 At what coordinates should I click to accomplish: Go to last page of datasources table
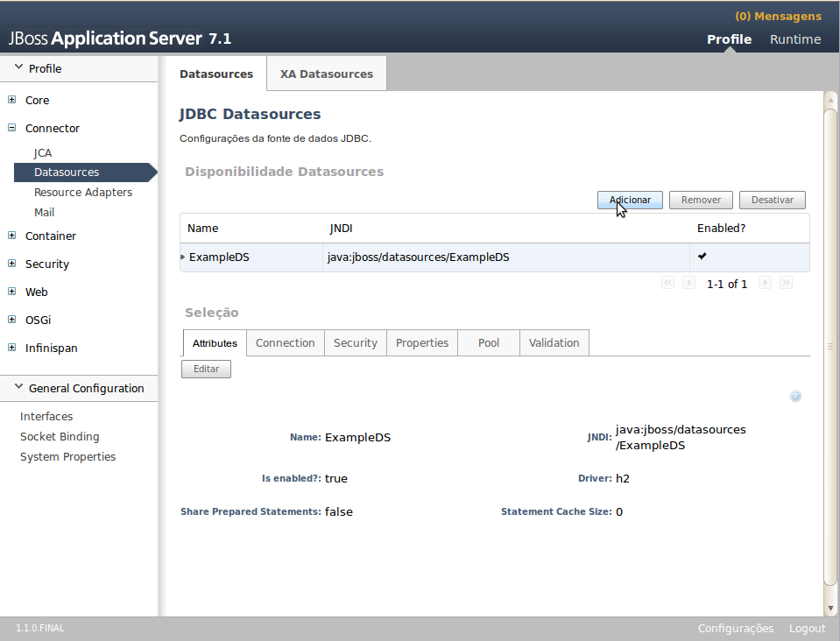(786, 283)
